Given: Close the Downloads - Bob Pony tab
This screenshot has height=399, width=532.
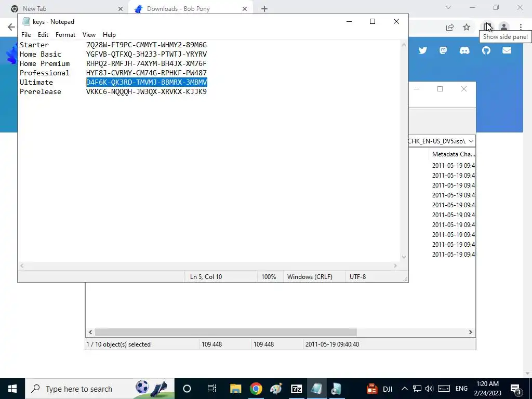Looking at the screenshot, I should click(x=245, y=9).
